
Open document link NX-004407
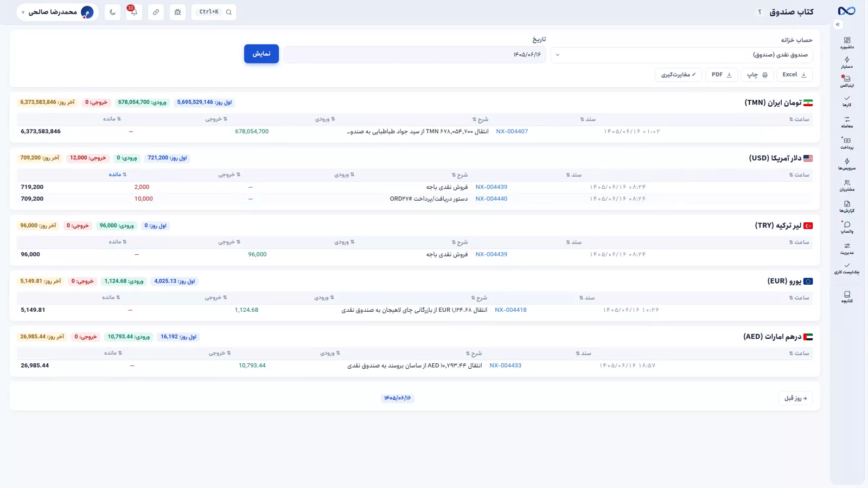click(512, 132)
